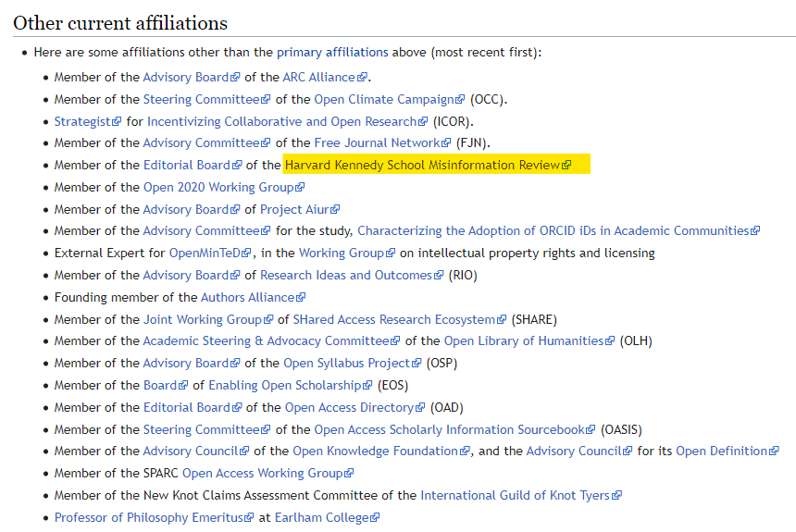Open the Open Access Directory link
Screen dimensions: 796x532
(354, 408)
